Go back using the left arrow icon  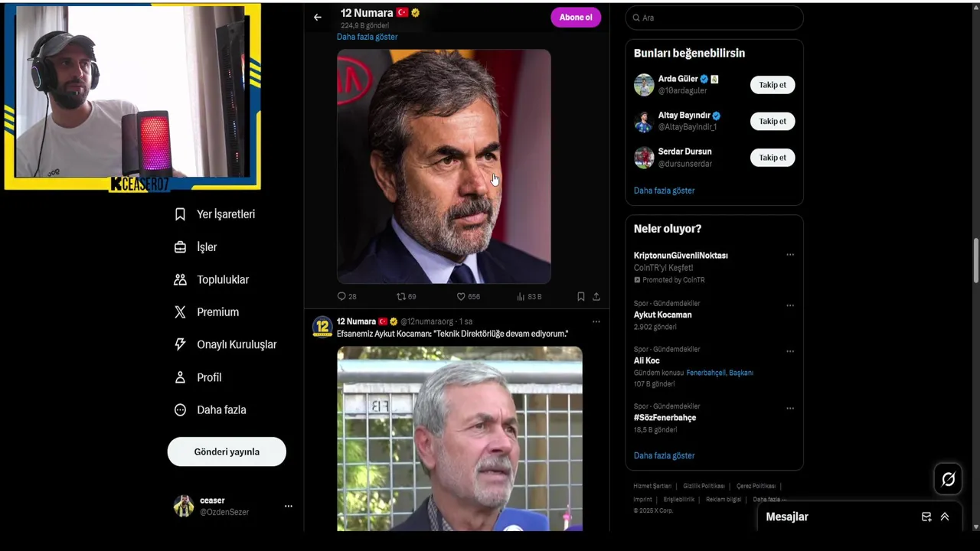click(318, 17)
